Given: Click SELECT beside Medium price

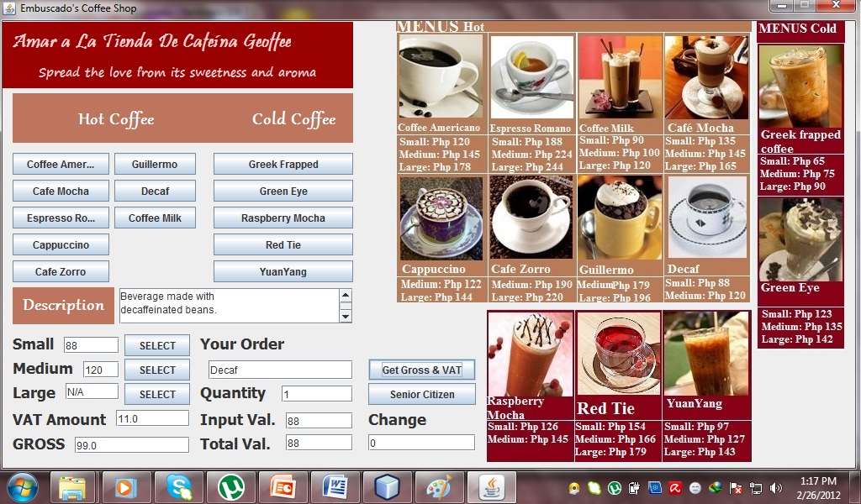Looking at the screenshot, I should [x=157, y=370].
